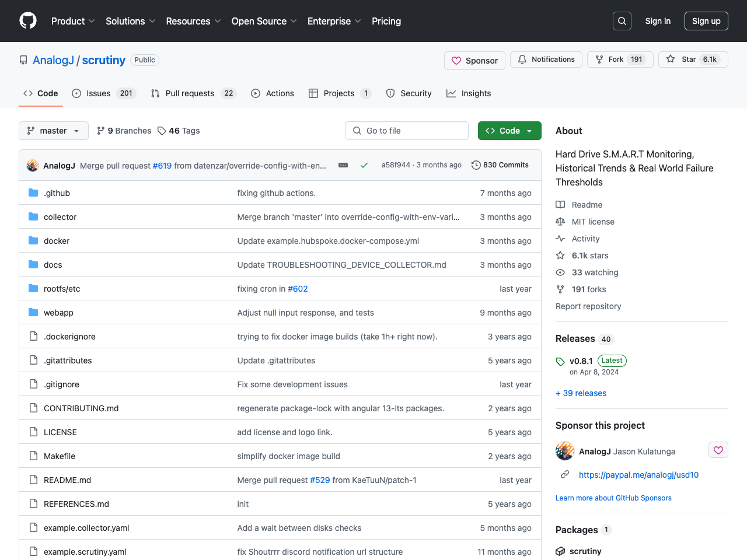Open the master branch selector

point(54,131)
